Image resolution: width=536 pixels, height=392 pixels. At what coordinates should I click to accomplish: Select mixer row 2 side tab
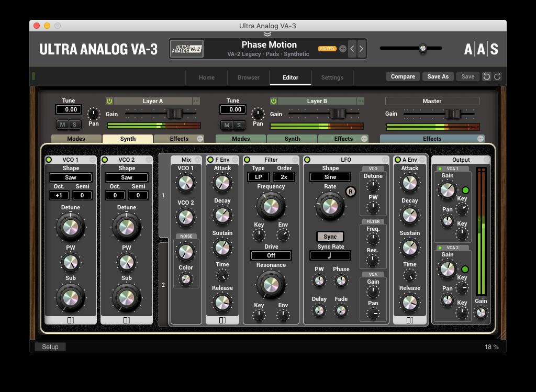(163, 285)
